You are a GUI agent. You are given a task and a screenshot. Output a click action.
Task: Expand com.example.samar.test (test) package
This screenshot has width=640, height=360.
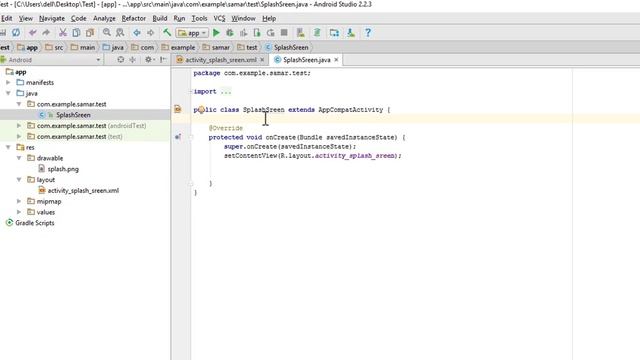click(19, 136)
